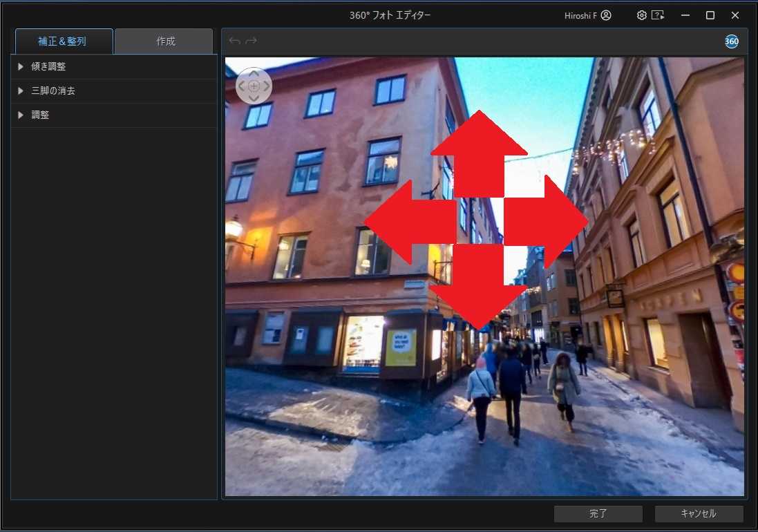Open the tutorial help icon beside settings
This screenshot has width=758, height=532.
tap(658, 15)
